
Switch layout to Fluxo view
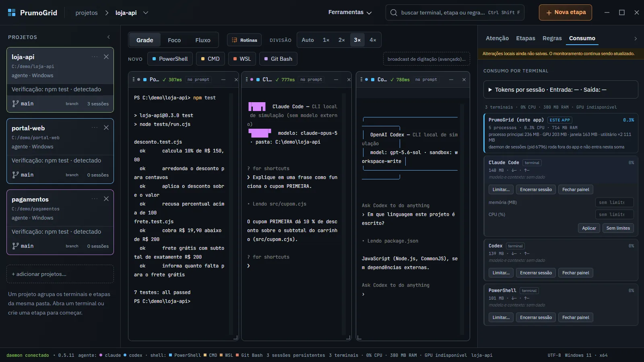(203, 40)
